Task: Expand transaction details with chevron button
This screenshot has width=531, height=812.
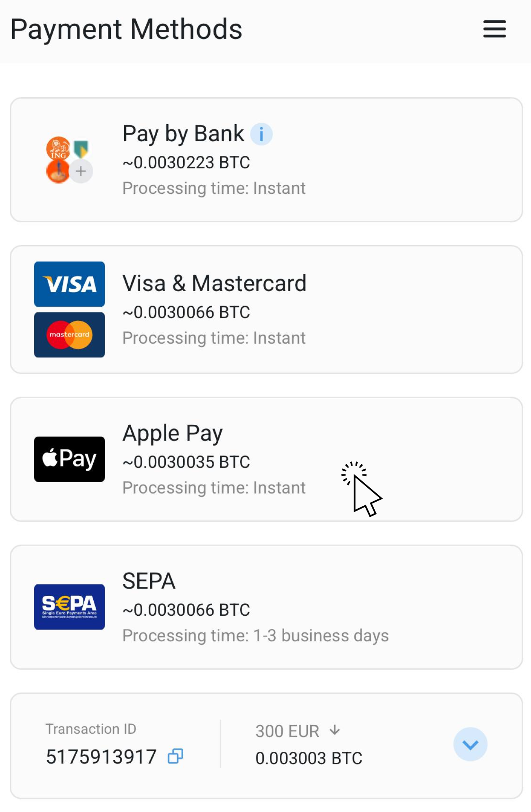Action: [470, 744]
